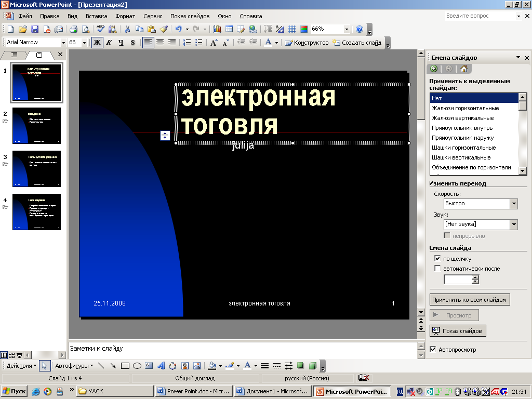Switch to Power Point.doc taskbar window
The width and height of the screenshot is (532, 399).
pos(194,391)
